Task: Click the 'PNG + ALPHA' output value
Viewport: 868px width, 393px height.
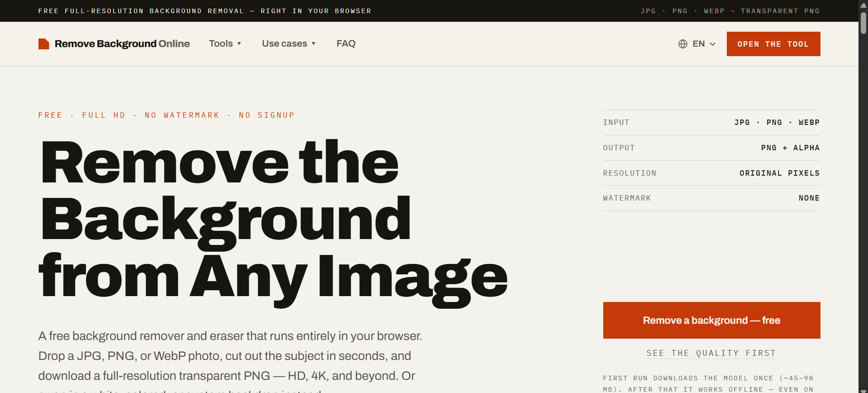Action: 790,148
